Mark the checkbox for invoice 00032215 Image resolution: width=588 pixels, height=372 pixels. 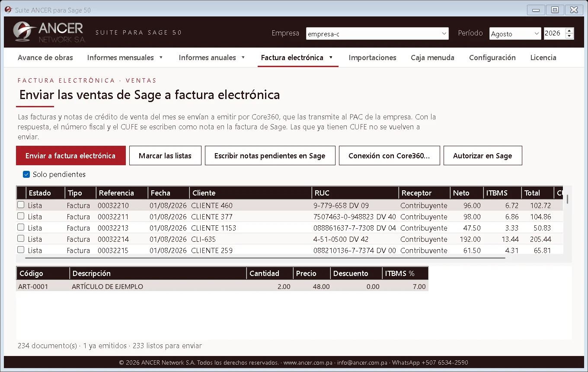[x=21, y=250]
